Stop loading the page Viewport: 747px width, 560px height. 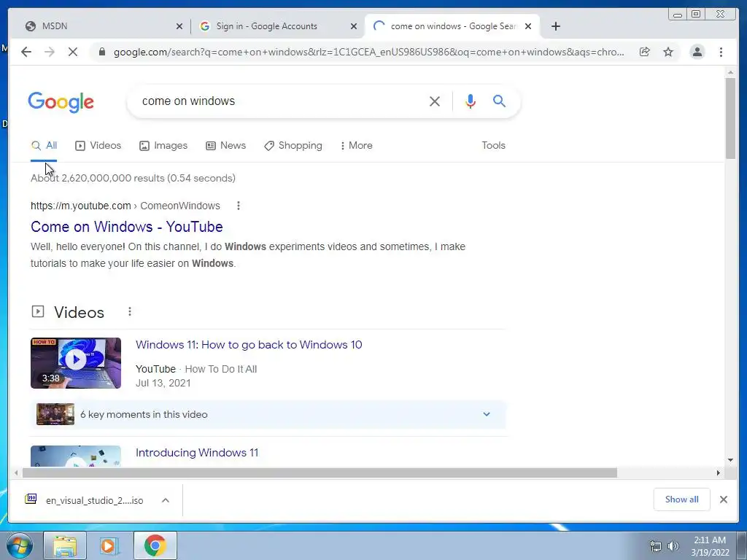(73, 52)
